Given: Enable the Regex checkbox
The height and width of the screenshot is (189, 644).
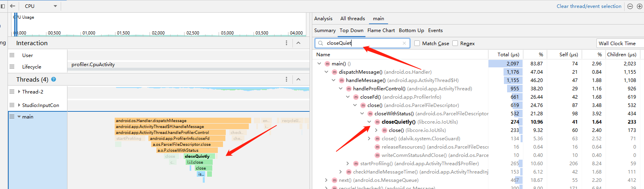Looking at the screenshot, I should [x=455, y=43].
